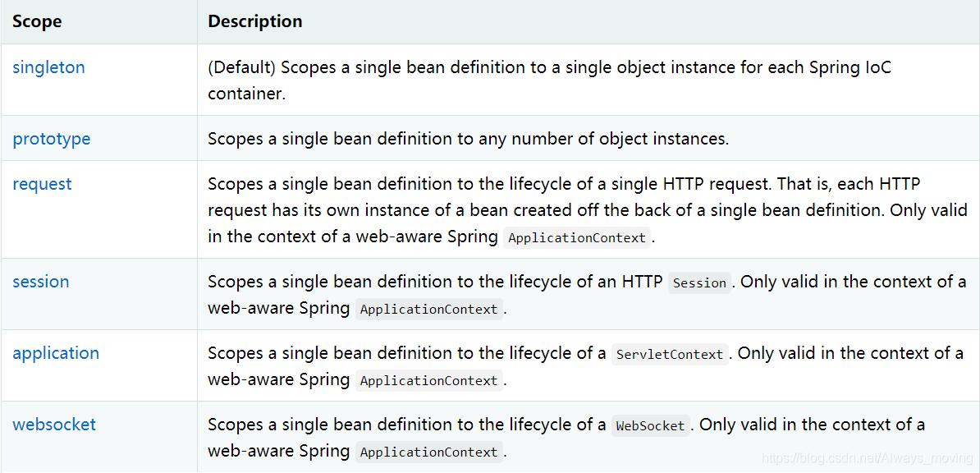Open the singleton scope link
Image resolution: width=980 pixels, height=473 pixels.
click(48, 67)
